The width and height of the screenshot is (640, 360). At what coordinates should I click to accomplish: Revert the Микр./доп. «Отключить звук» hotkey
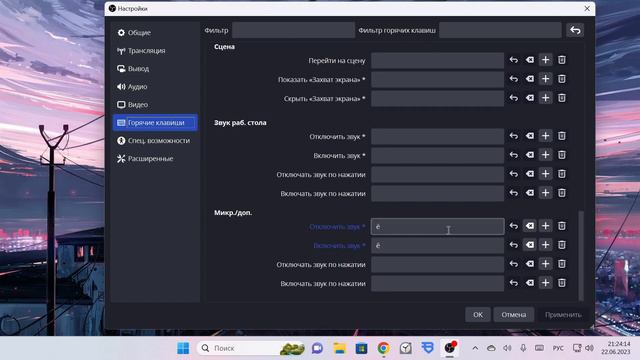[x=513, y=226]
